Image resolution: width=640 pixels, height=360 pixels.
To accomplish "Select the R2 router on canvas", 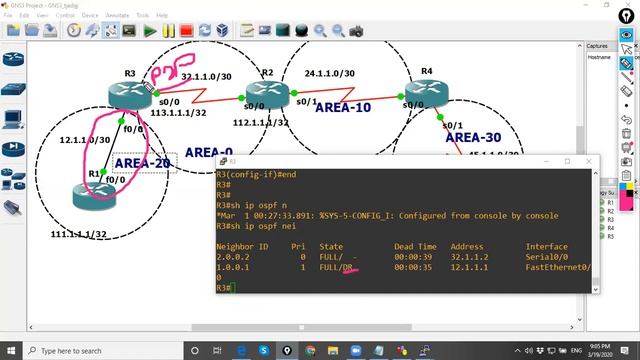I will click(267, 95).
